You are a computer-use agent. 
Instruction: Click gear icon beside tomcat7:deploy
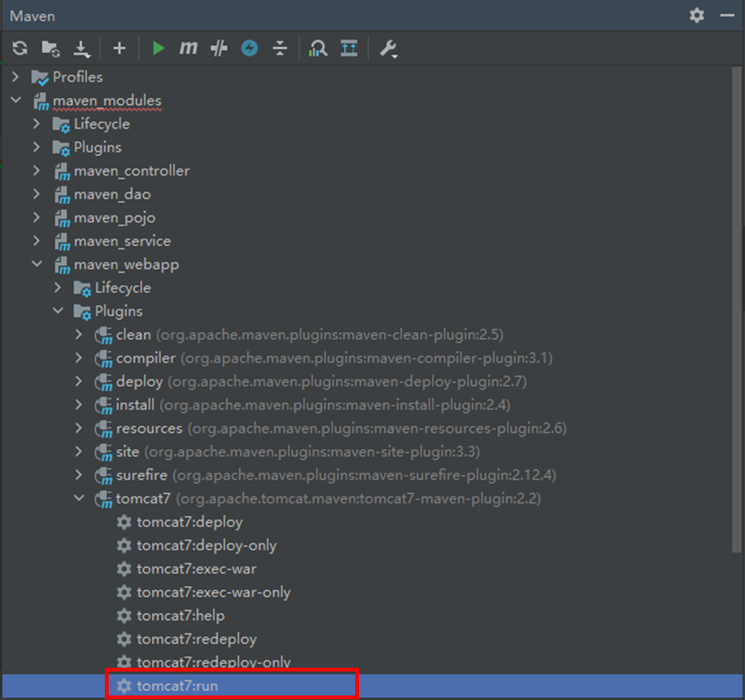tap(124, 522)
